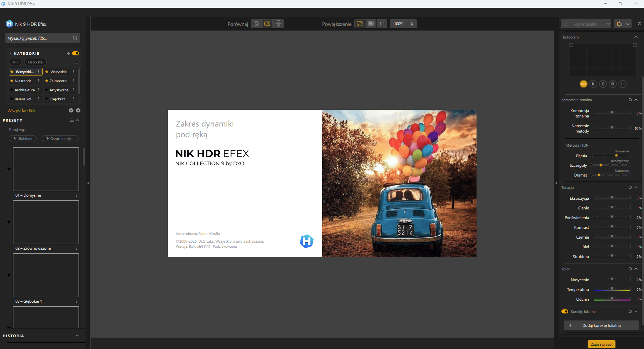Click the Temperatura slider
The image size is (644, 349).
[612, 289]
